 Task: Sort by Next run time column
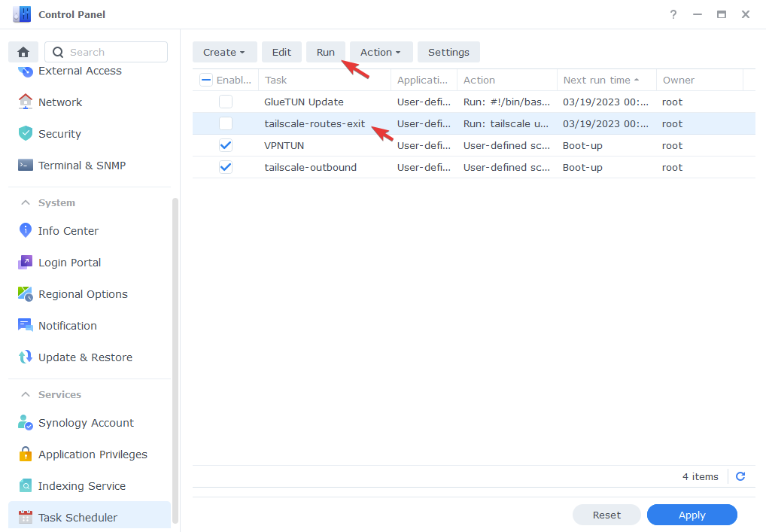point(606,80)
